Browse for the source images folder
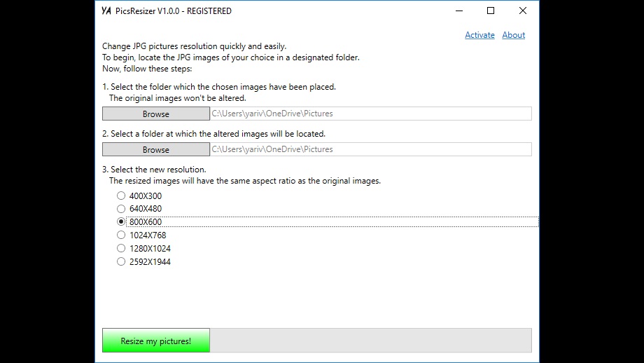 [156, 114]
